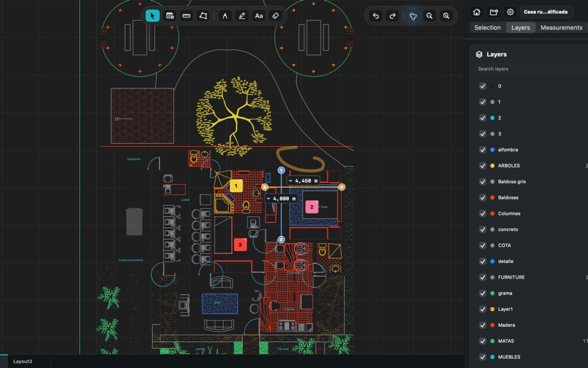Viewport: 588px width, 368px height.
Task: Click the yellow tree in the drawing
Action: pos(234,116)
